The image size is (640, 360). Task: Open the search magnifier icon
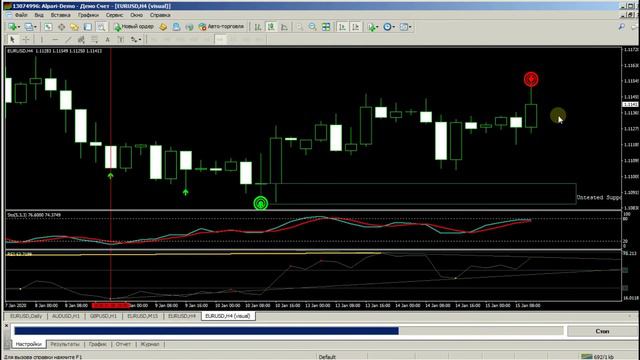click(621, 27)
